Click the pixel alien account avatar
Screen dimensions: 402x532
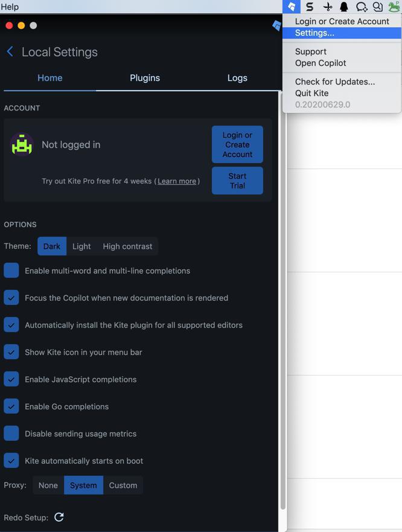click(x=22, y=144)
